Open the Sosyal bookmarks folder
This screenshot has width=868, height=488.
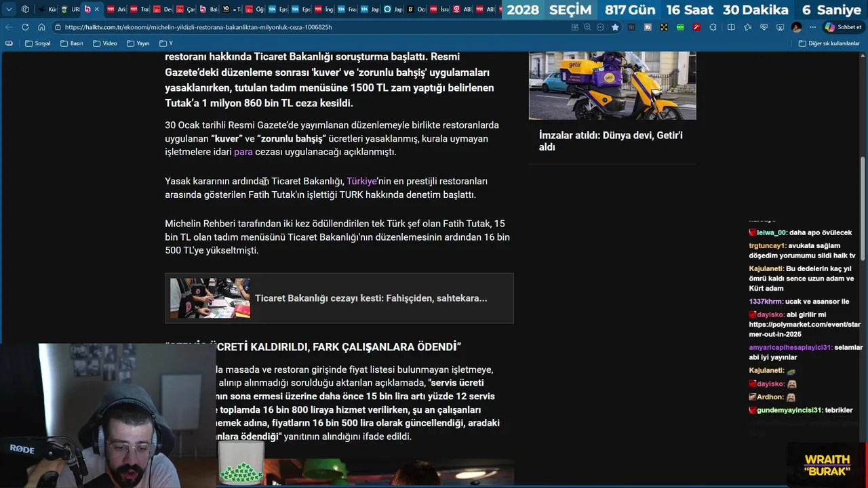[x=38, y=43]
